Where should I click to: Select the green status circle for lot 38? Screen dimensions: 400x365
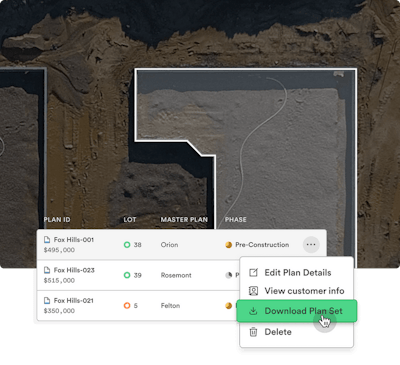pyautogui.click(x=127, y=245)
